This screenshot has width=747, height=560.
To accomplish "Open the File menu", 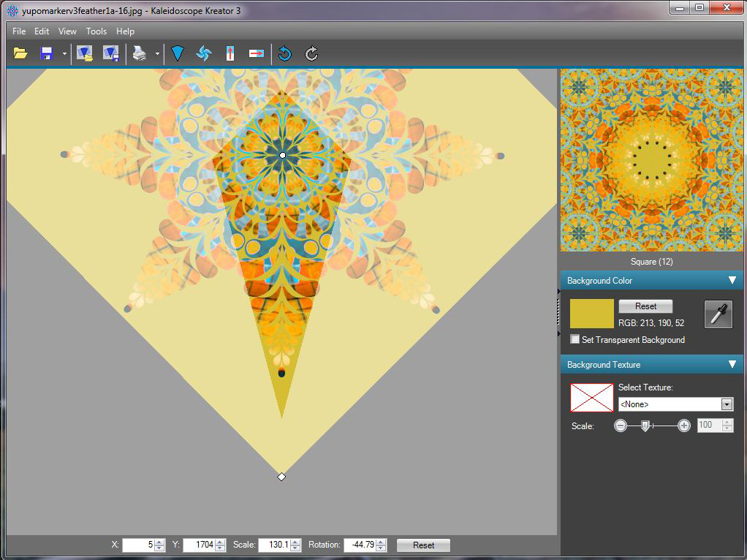I will click(18, 31).
